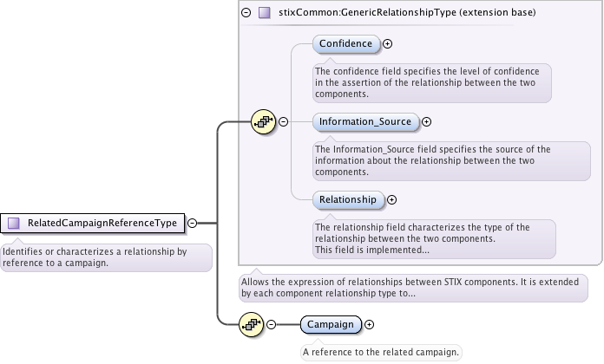The image size is (604, 364).
Task: Collapse the upper sequence compositor
Action: click(x=283, y=121)
